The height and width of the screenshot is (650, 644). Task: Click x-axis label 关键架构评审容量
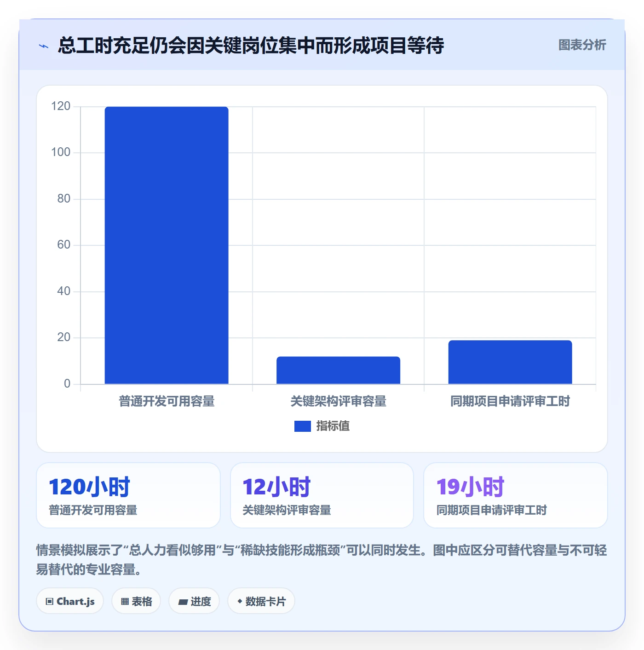[x=339, y=401]
